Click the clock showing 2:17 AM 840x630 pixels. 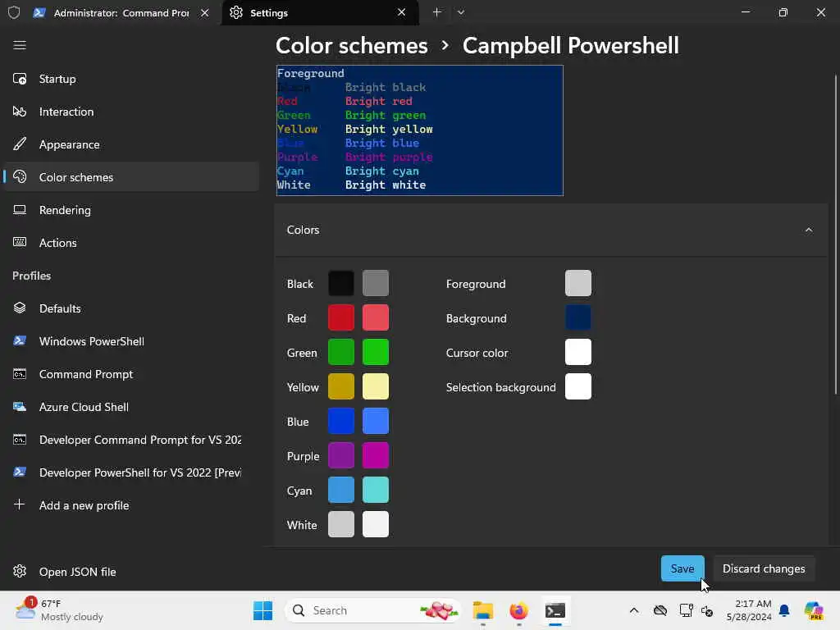click(748, 610)
